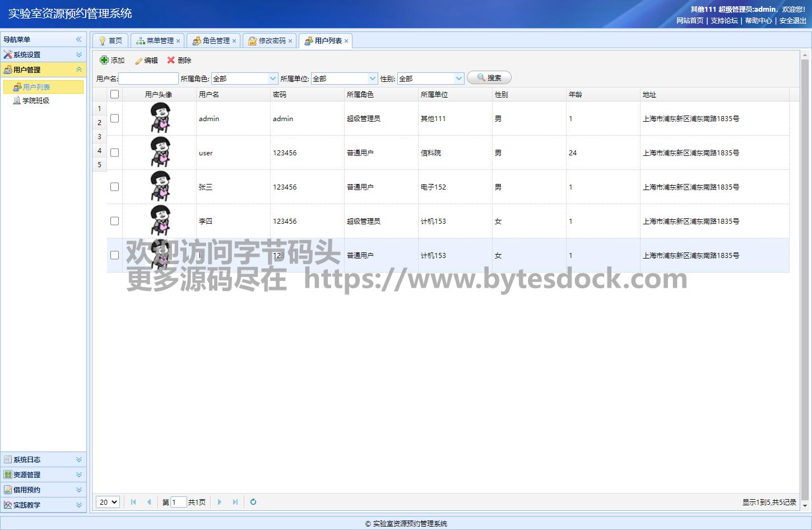
Task: Click the pencil Edit (编辑) icon
Action: (138, 61)
